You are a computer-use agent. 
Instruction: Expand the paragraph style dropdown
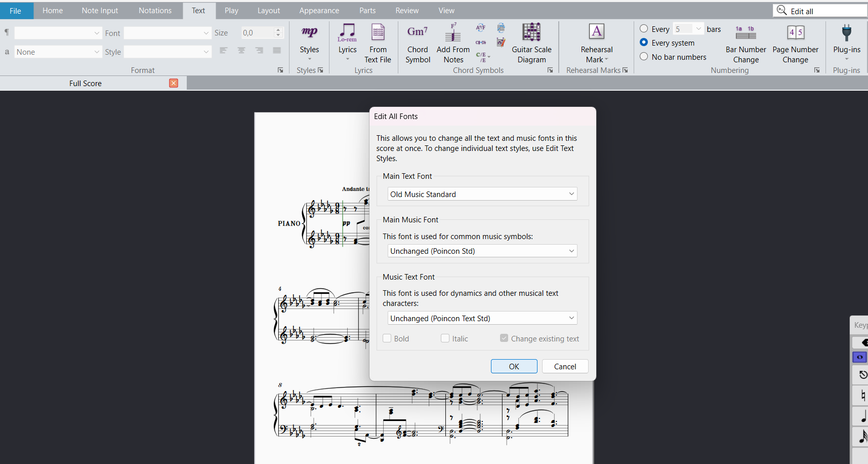[x=58, y=33]
